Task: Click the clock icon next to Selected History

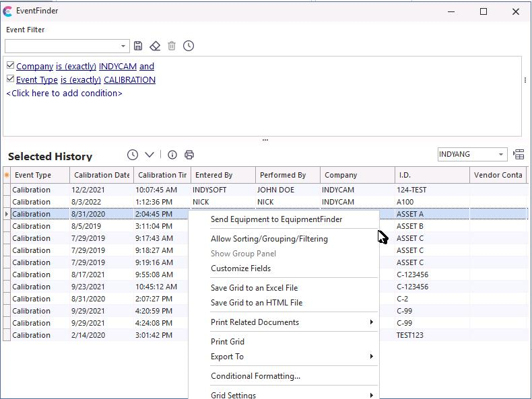Action: pos(133,155)
